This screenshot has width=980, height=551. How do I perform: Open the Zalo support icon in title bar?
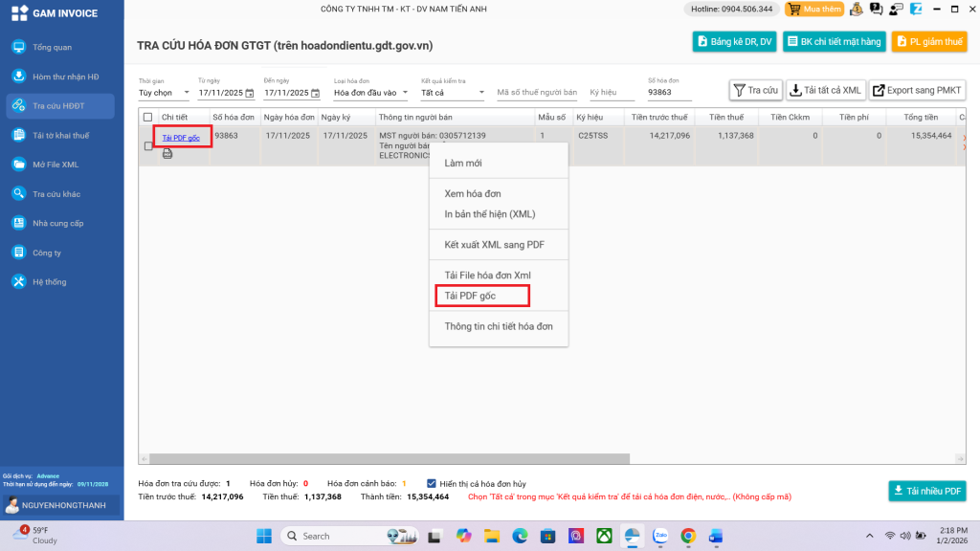[x=916, y=10]
